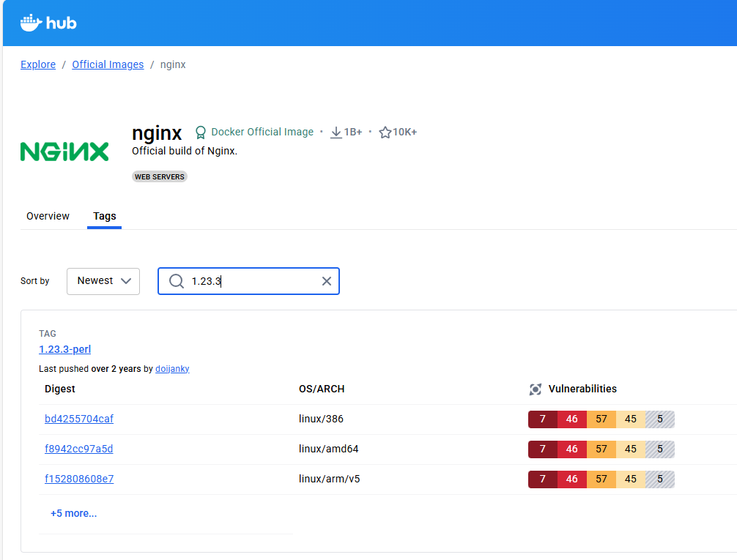
Task: Click the linux/386 OS/ARCH cell
Action: [x=321, y=419]
